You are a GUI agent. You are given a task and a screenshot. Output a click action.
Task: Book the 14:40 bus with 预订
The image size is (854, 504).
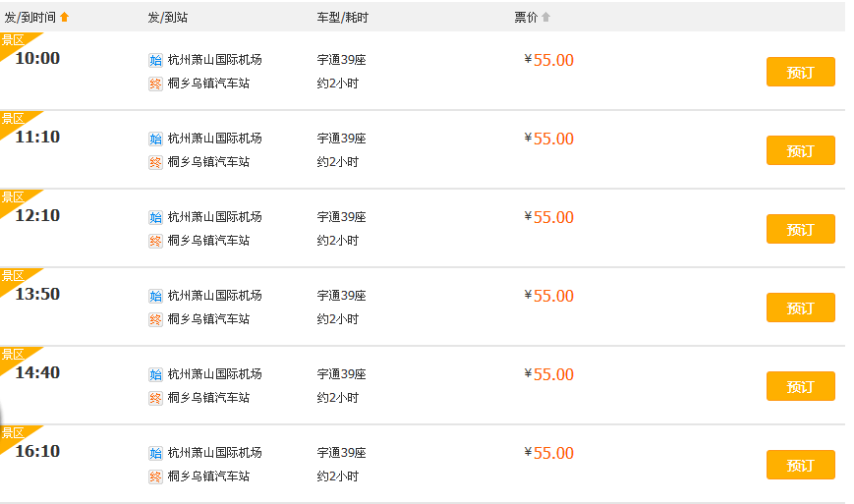tap(800, 386)
